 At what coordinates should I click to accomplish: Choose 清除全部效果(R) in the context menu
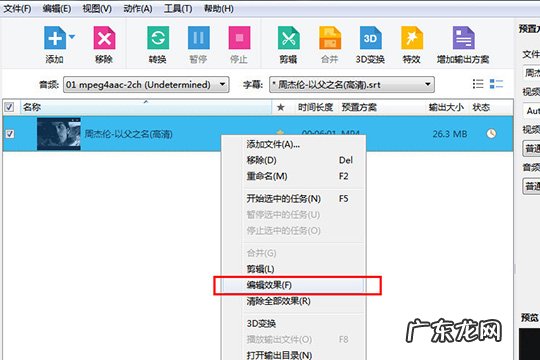pos(293,301)
